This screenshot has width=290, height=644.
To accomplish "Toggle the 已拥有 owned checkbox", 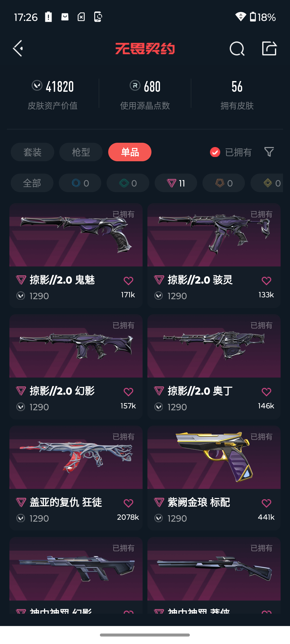I will click(215, 152).
